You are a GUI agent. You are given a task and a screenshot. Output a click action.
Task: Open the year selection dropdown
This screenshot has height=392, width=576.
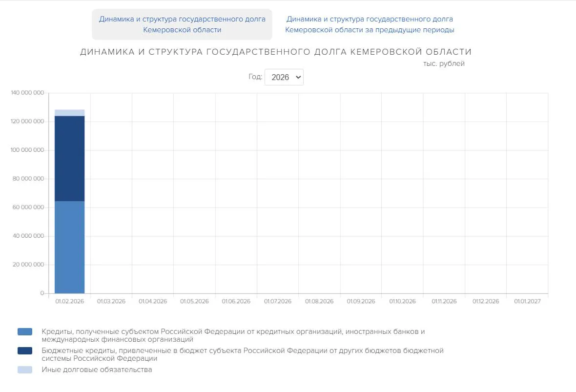pyautogui.click(x=284, y=77)
